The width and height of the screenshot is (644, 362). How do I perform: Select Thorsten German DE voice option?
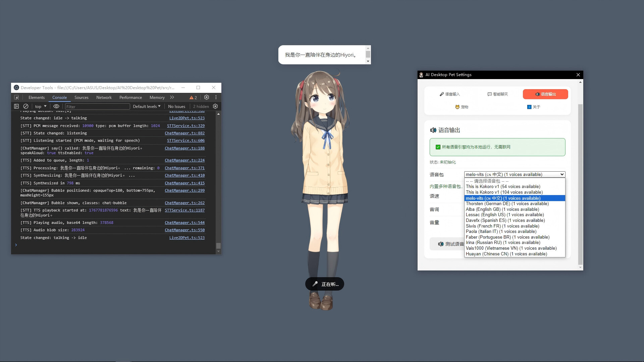507,203
